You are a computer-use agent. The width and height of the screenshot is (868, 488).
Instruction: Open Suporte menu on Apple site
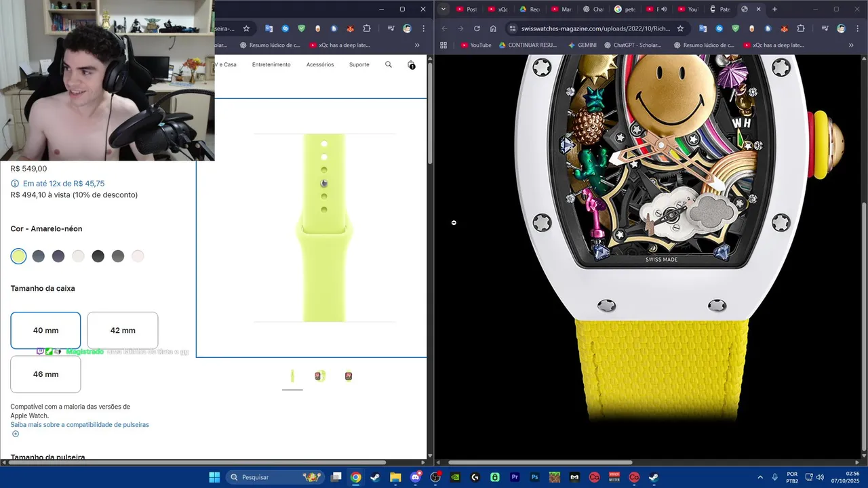pyautogui.click(x=359, y=64)
